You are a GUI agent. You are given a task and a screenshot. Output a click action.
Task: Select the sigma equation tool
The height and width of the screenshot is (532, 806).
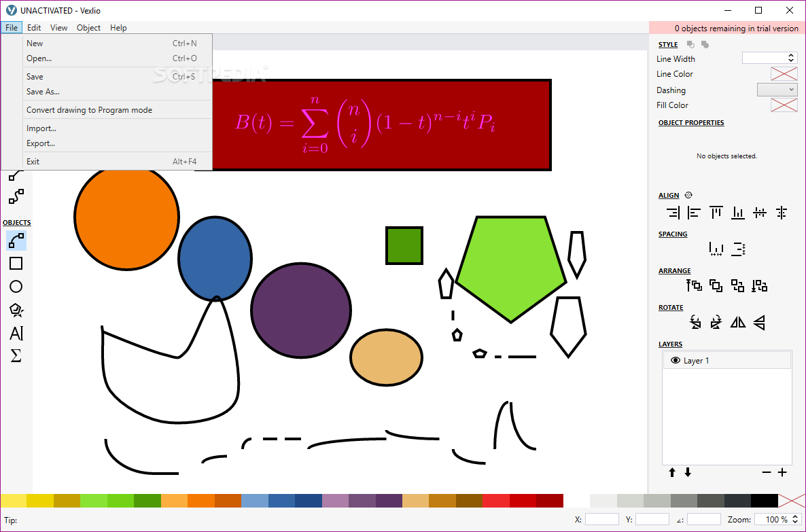16,356
